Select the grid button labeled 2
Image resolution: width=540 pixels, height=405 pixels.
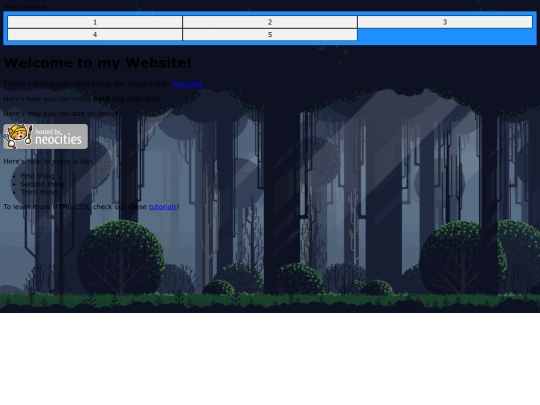coord(270,22)
